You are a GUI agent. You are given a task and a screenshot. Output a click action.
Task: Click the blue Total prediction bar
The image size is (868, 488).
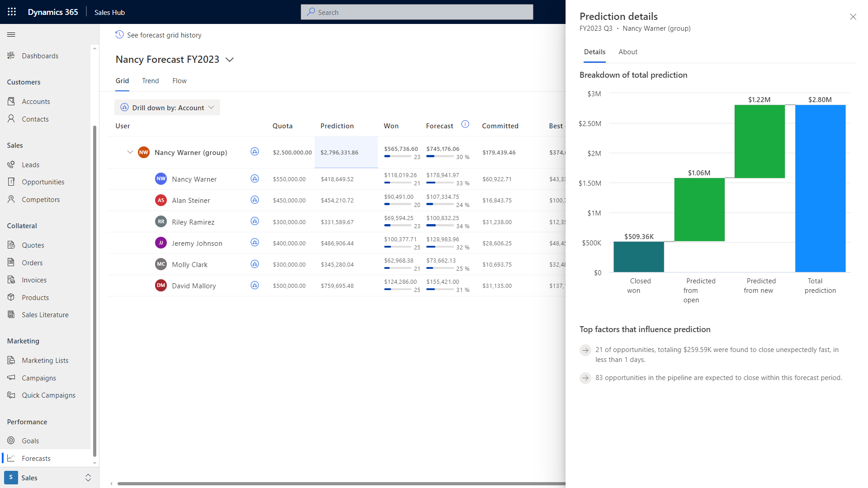(x=820, y=188)
